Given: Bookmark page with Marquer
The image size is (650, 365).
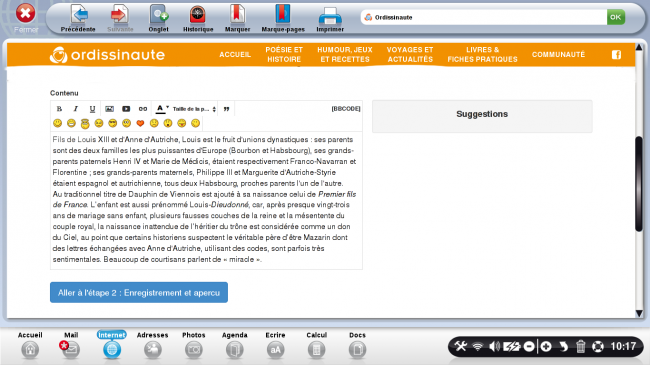Looking at the screenshot, I should [237, 18].
